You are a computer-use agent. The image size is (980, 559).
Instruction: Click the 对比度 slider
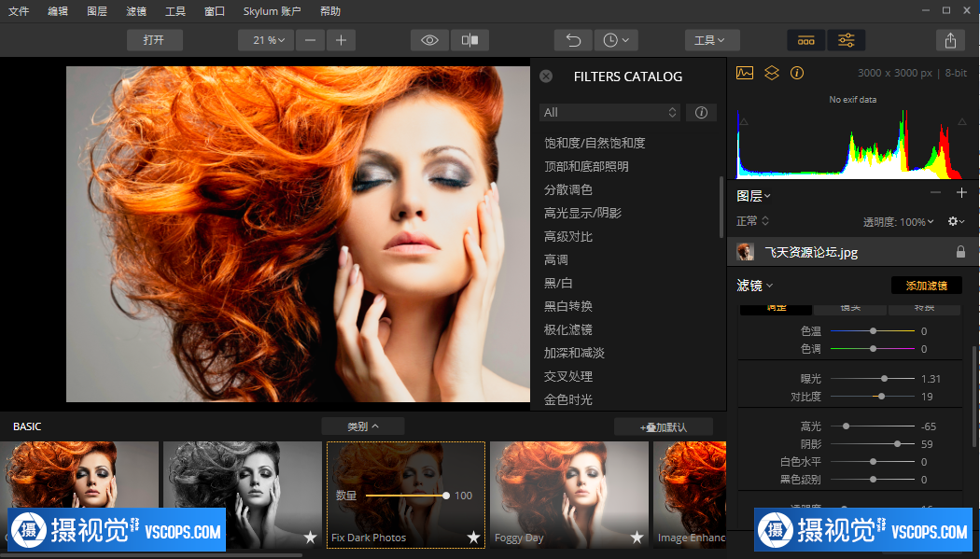click(x=873, y=397)
